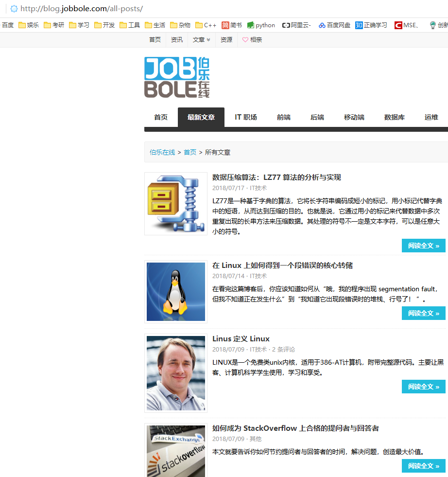Click the Linux penguin article thumbnail
The height and width of the screenshot is (477, 448).
point(175,292)
